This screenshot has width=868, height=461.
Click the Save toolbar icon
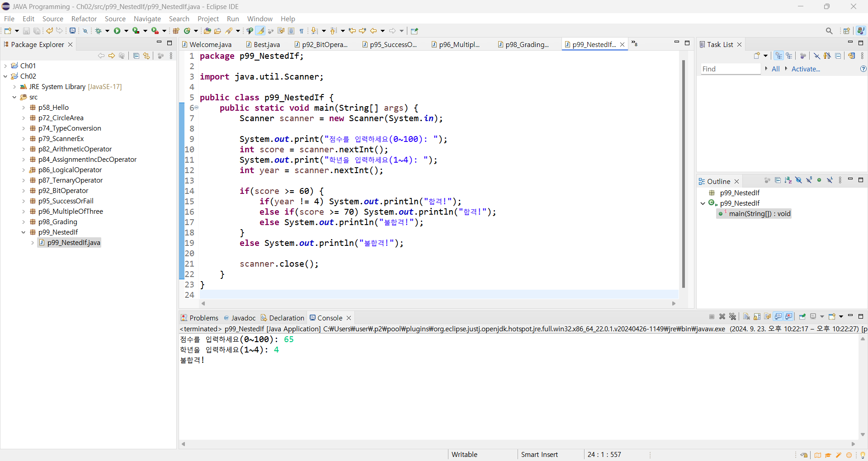[26, 31]
